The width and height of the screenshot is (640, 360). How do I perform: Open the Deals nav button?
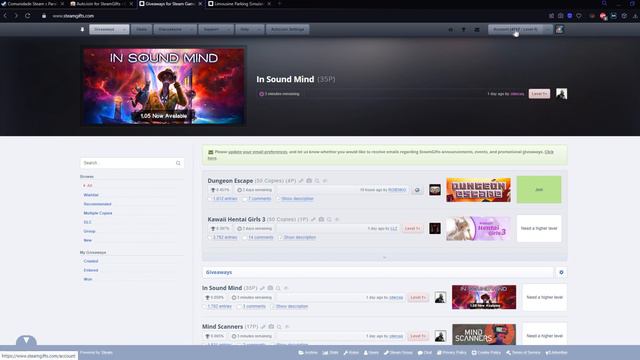click(142, 29)
